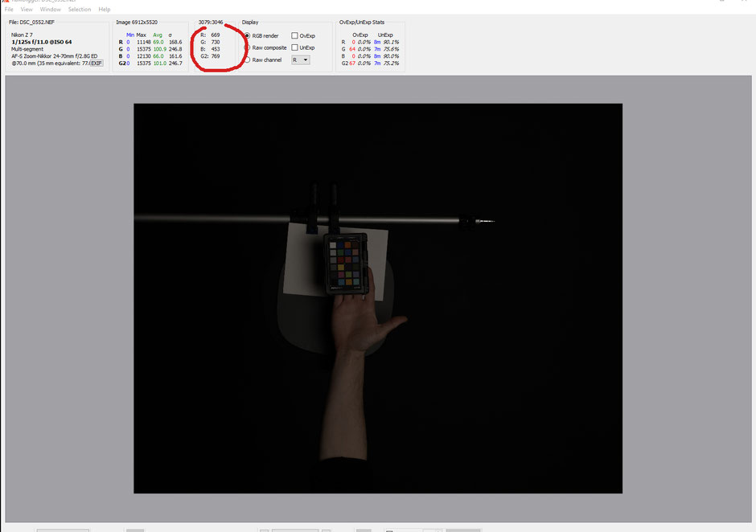The height and width of the screenshot is (532, 756).
Task: Click the Avg column header
Action: (158, 35)
